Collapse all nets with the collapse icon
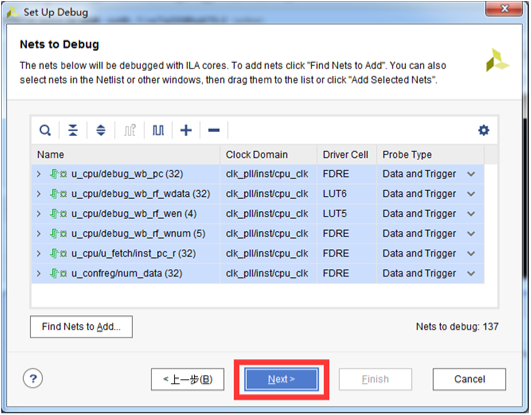 pos(73,130)
